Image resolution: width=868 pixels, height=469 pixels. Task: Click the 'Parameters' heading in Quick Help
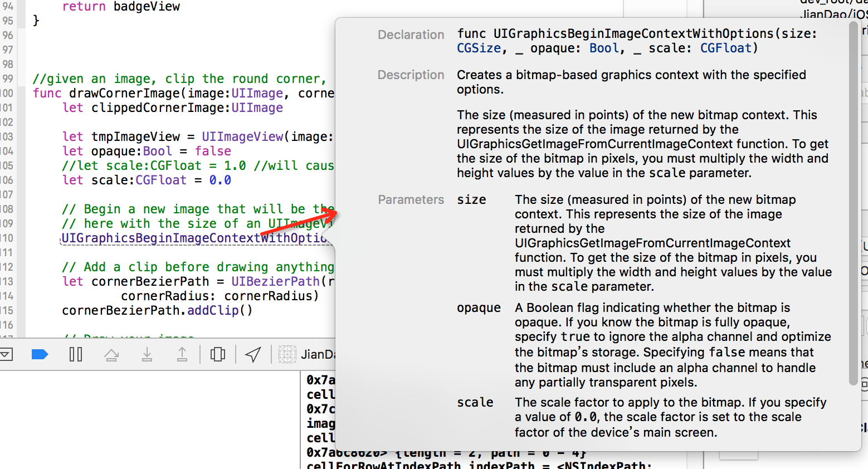[x=411, y=199]
